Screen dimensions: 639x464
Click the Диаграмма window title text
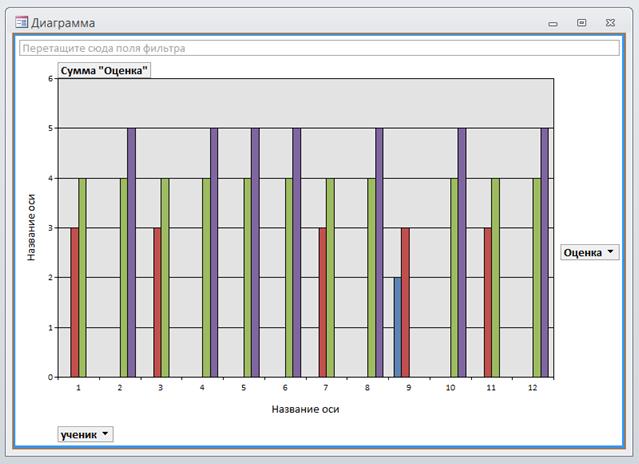point(63,23)
